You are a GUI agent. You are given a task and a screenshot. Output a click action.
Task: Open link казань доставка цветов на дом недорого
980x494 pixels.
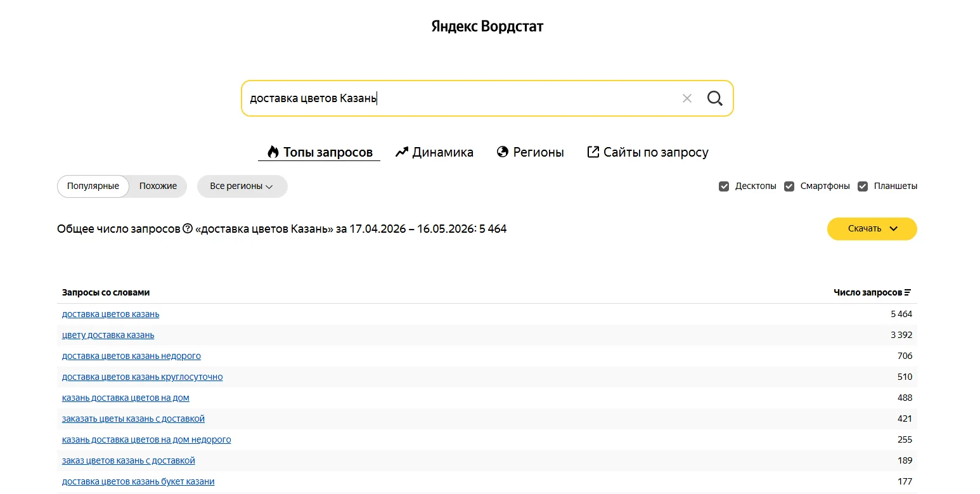(146, 439)
